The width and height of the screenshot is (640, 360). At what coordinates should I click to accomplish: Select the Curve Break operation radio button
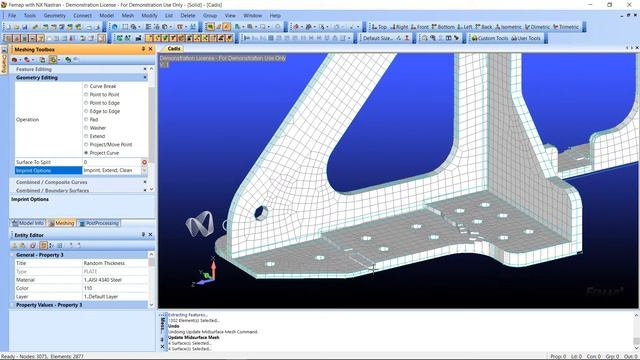click(x=86, y=86)
